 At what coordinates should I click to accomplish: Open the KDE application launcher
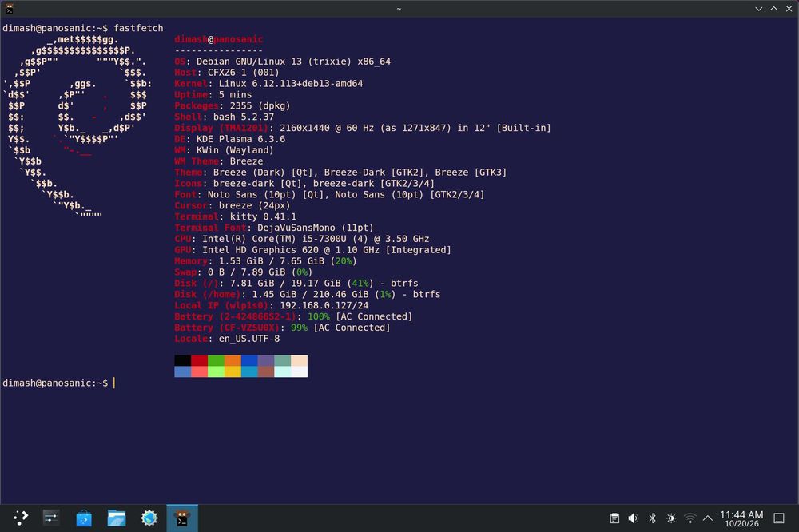point(21,518)
